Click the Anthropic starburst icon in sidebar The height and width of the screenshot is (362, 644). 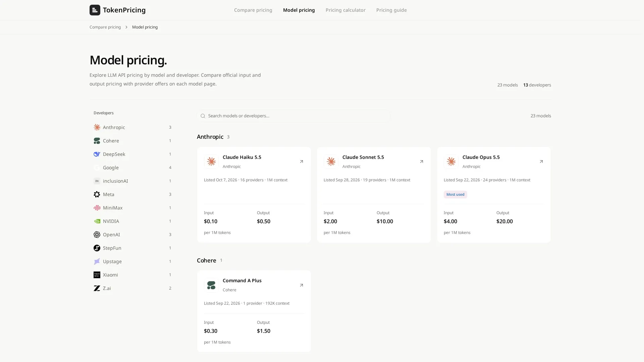(x=97, y=127)
